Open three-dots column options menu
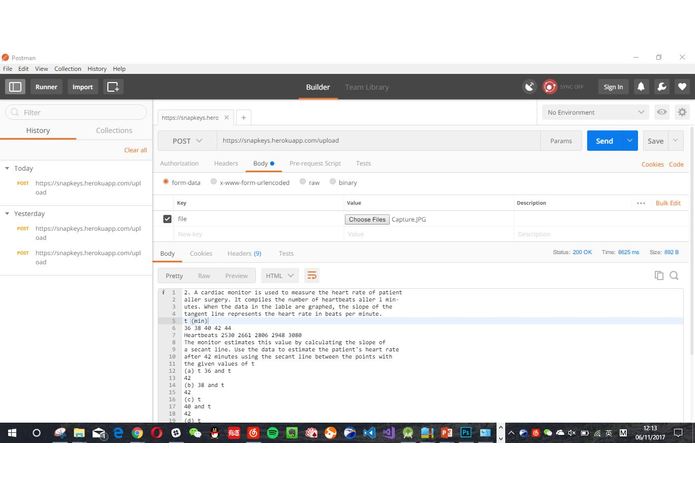The height and width of the screenshot is (494, 695). point(641,203)
